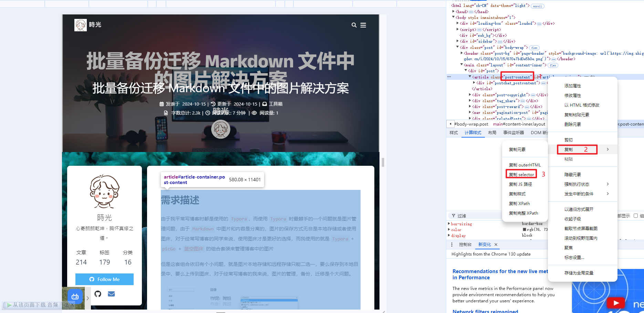This screenshot has width=644, height=313.
Task: Click the main#content-inner.layout breadcrumb
Action: click(519, 124)
